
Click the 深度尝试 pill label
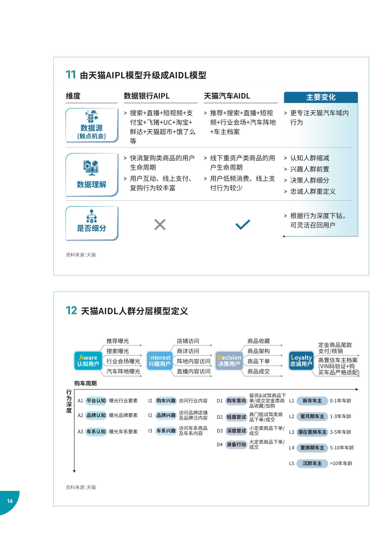[236, 431]
